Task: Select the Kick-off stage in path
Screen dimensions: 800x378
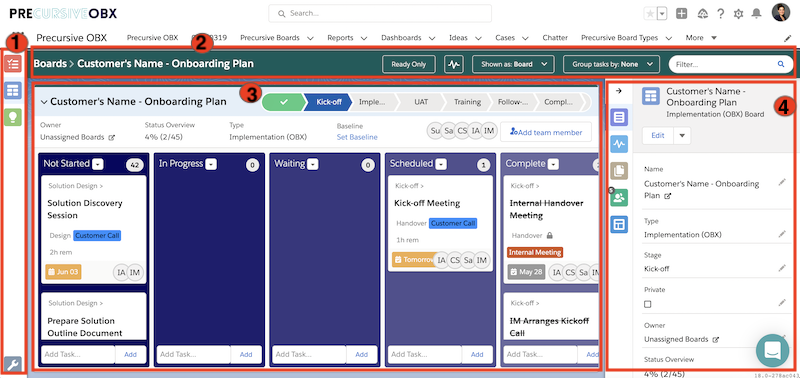Action: 329,102
